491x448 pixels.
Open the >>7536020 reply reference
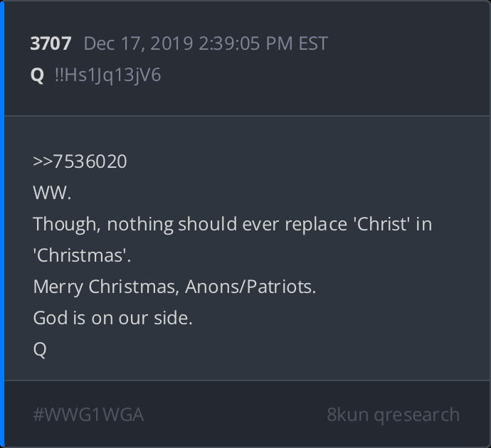point(80,161)
